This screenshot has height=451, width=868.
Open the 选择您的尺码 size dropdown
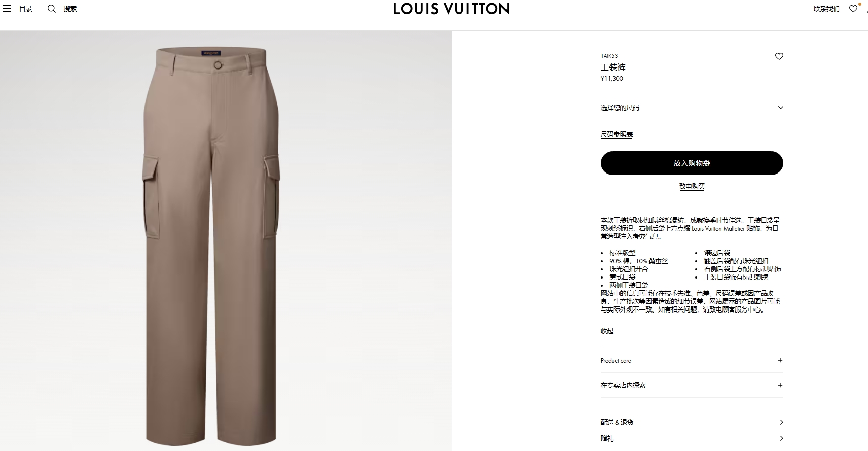(692, 108)
